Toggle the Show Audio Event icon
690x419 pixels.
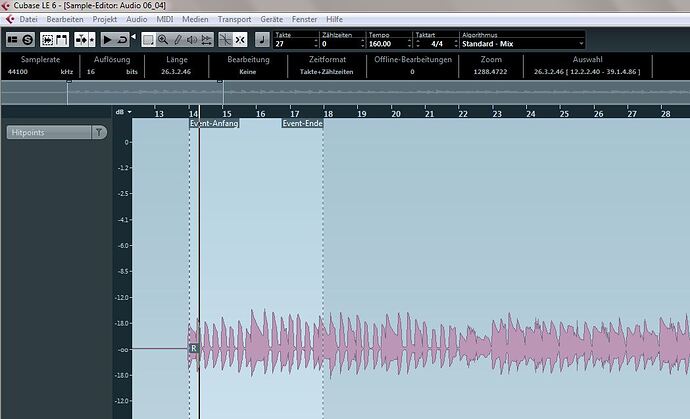pos(81,40)
